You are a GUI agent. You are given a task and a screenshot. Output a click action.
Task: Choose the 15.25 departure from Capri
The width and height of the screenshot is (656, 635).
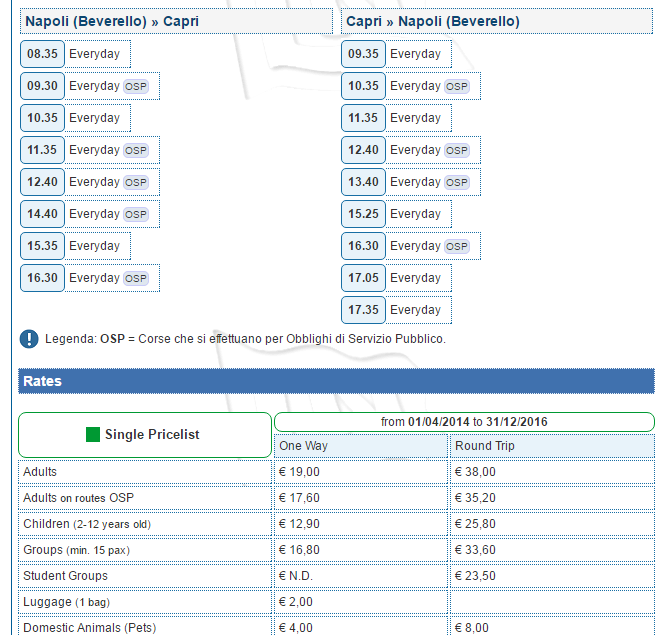coord(363,214)
